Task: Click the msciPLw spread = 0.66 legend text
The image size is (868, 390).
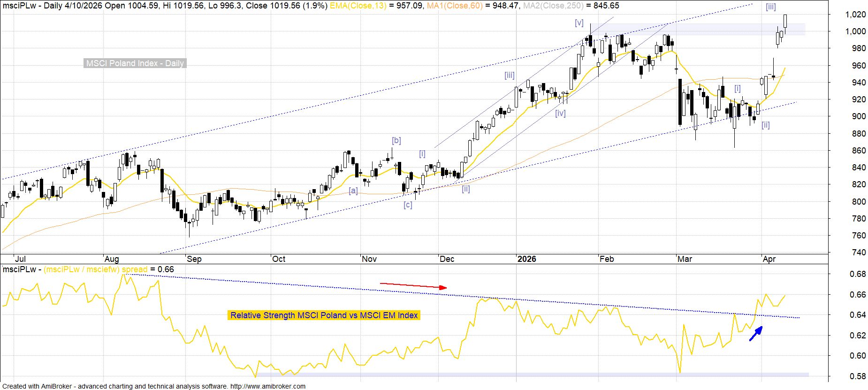Action: pos(88,269)
